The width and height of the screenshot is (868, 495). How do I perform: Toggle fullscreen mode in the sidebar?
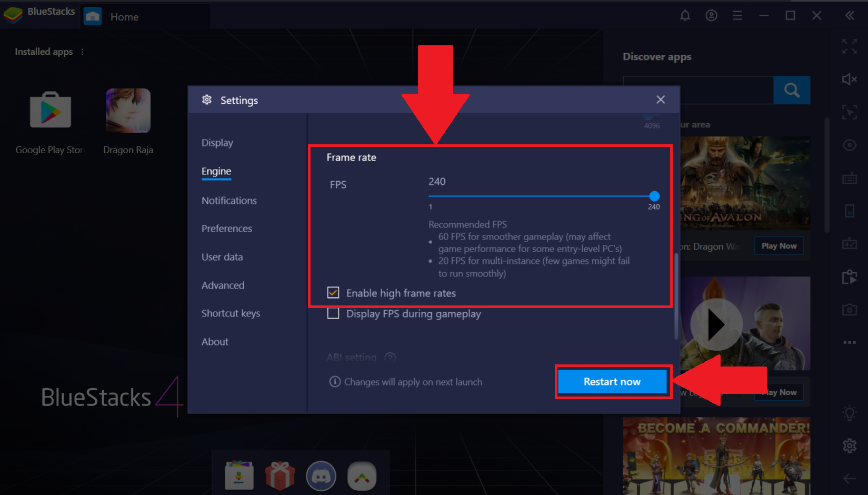coord(850,46)
